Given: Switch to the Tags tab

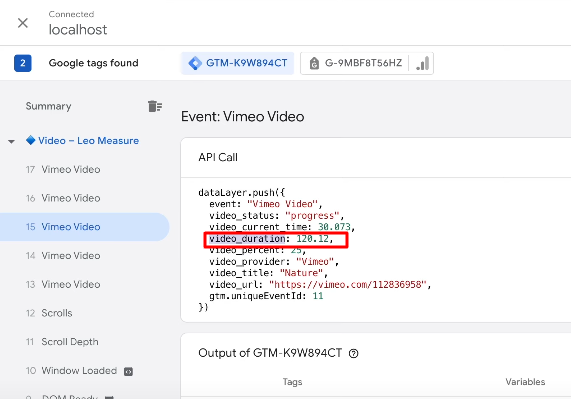Looking at the screenshot, I should [292, 382].
